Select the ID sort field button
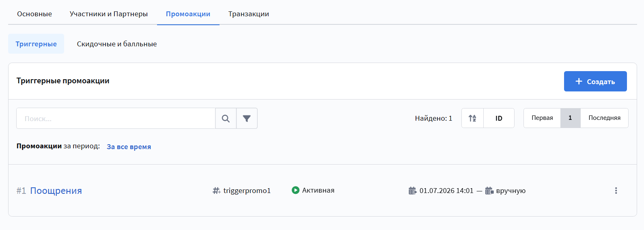Image resolution: width=644 pixels, height=230 pixels. [499, 118]
